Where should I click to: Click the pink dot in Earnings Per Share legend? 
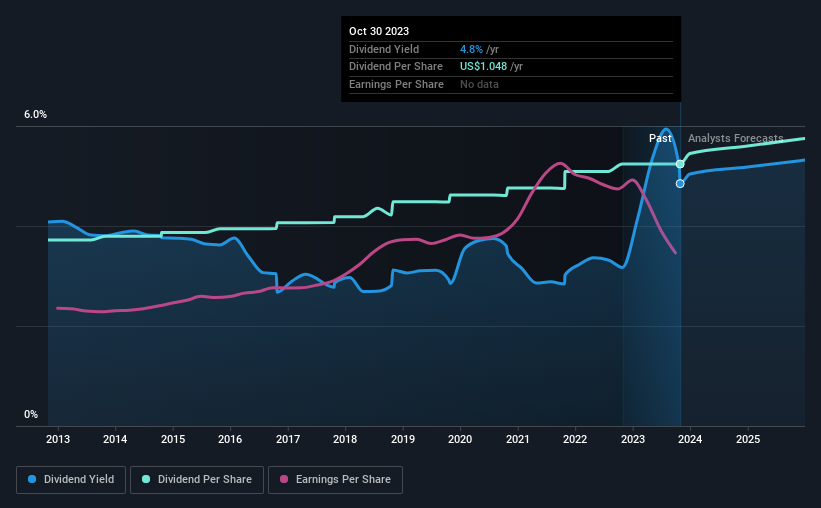(284, 479)
